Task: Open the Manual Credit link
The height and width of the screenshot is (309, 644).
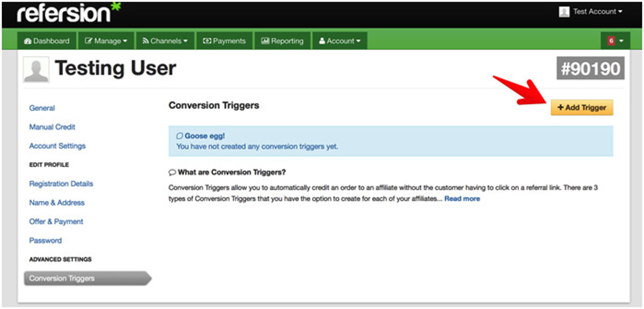Action: pyautogui.click(x=52, y=127)
